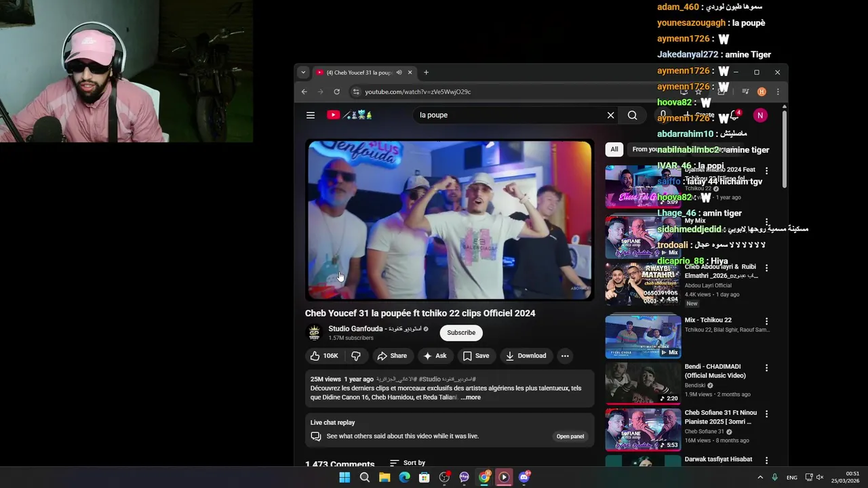
Task: Open taskbar Search
Action: point(365,477)
